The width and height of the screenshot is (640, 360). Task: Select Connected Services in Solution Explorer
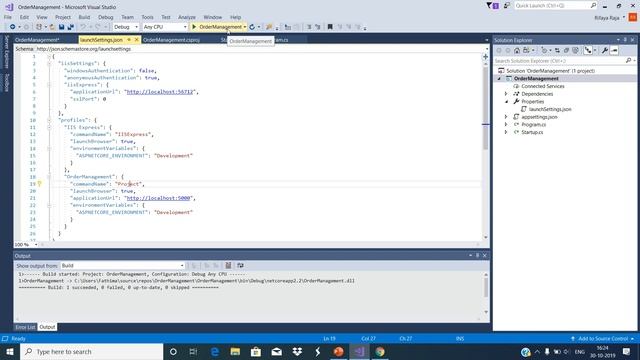coord(542,86)
